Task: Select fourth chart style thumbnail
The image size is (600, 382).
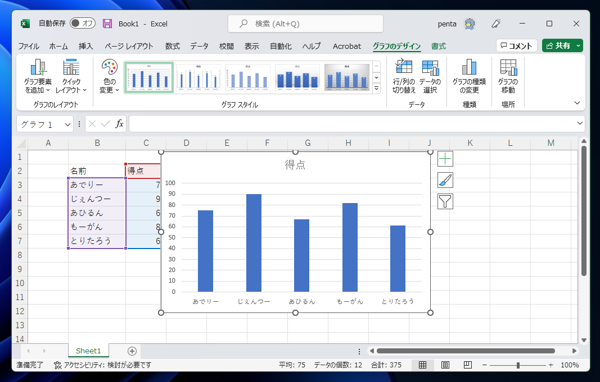Action: coord(297,77)
